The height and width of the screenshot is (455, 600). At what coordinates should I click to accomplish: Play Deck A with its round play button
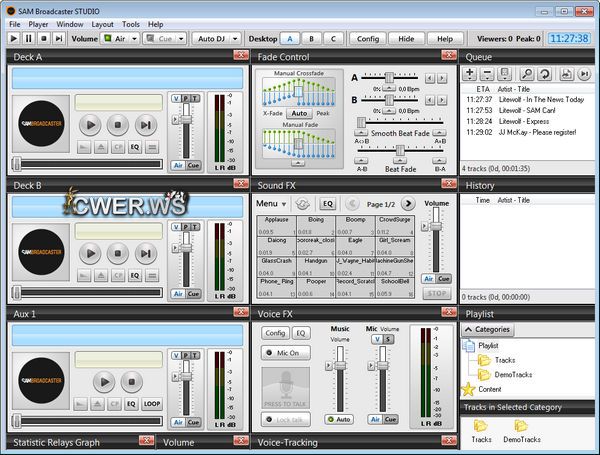pyautogui.click(x=90, y=125)
